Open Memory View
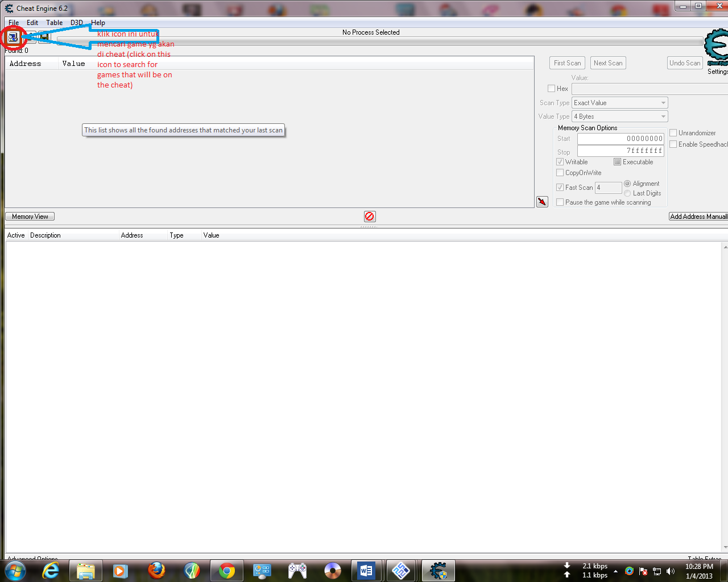728x582 pixels. (x=30, y=216)
